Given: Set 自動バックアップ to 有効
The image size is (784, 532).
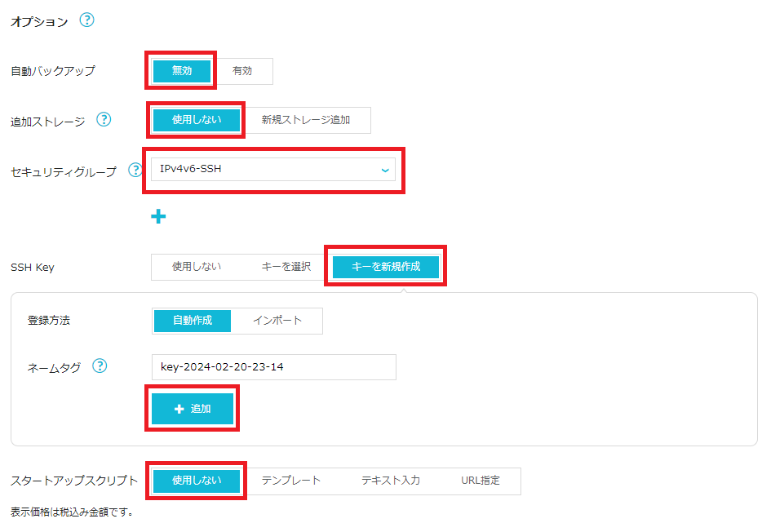Looking at the screenshot, I should point(242,71).
